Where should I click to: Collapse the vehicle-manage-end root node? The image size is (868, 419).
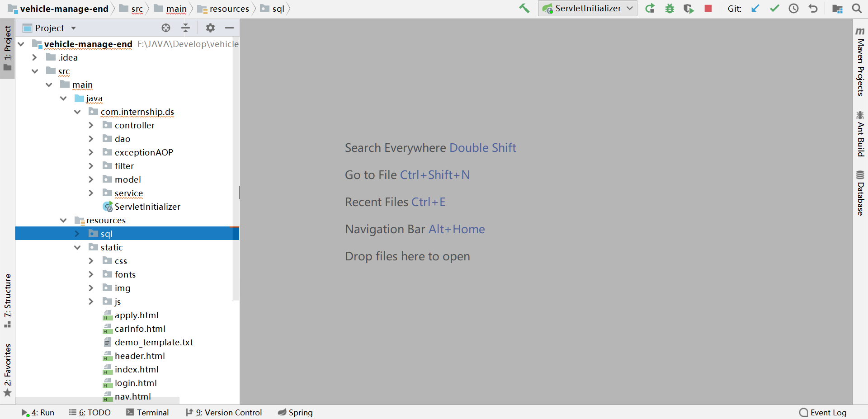(x=21, y=44)
